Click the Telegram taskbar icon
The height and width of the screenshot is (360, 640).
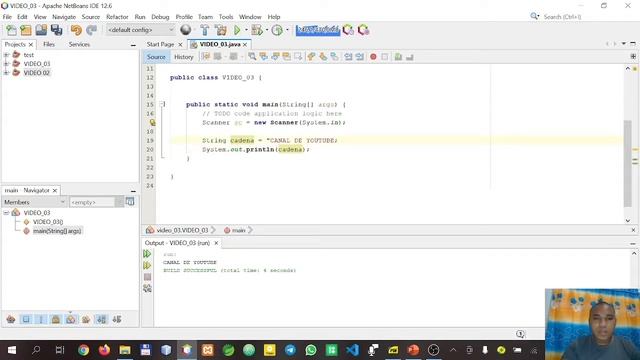coord(290,350)
